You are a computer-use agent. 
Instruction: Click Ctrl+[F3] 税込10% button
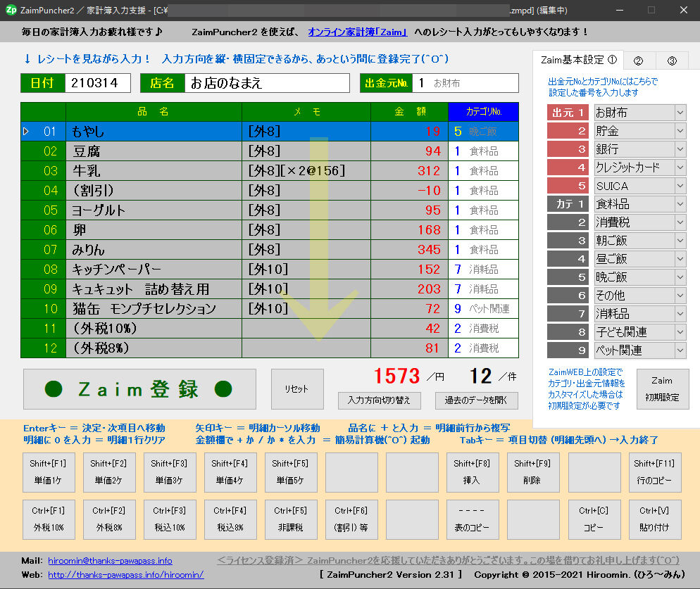[170, 519]
